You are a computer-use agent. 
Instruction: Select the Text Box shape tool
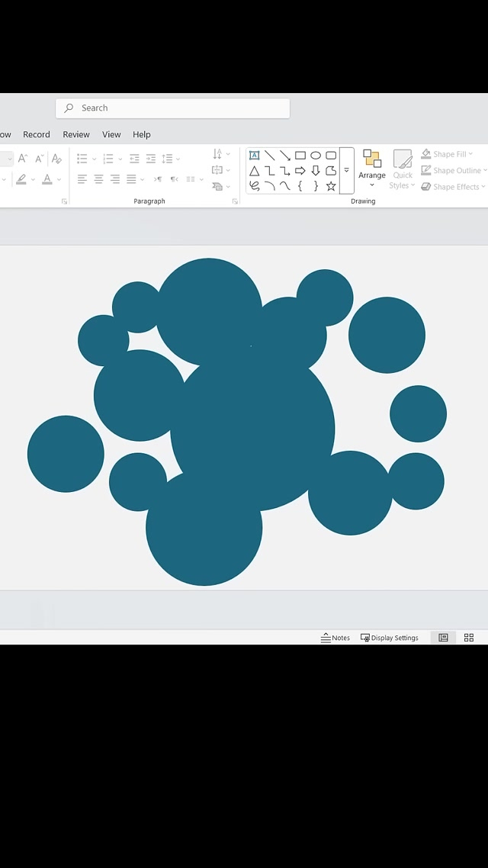pyautogui.click(x=255, y=156)
